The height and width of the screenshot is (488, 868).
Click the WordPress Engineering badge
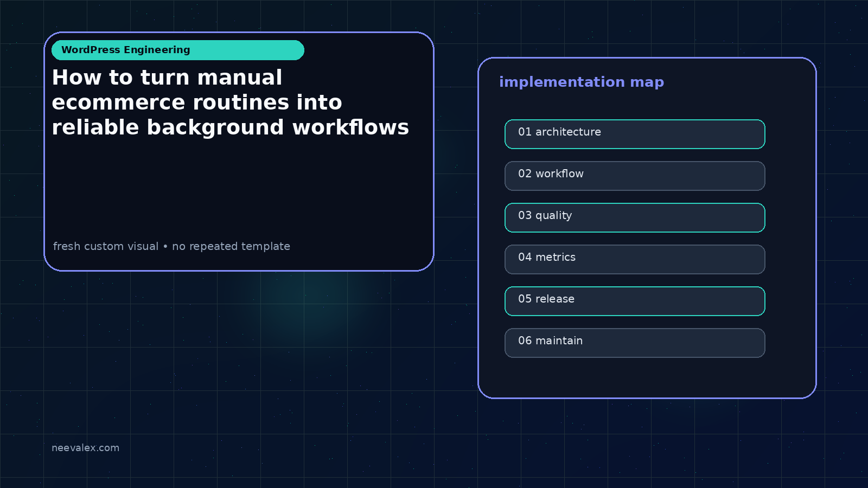pyautogui.click(x=178, y=50)
